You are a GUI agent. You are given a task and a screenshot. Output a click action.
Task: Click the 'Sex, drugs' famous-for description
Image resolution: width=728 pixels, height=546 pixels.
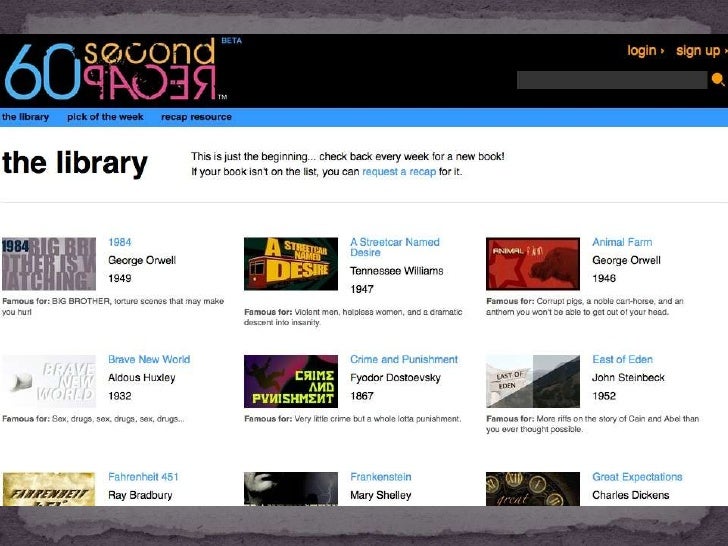coord(93,419)
